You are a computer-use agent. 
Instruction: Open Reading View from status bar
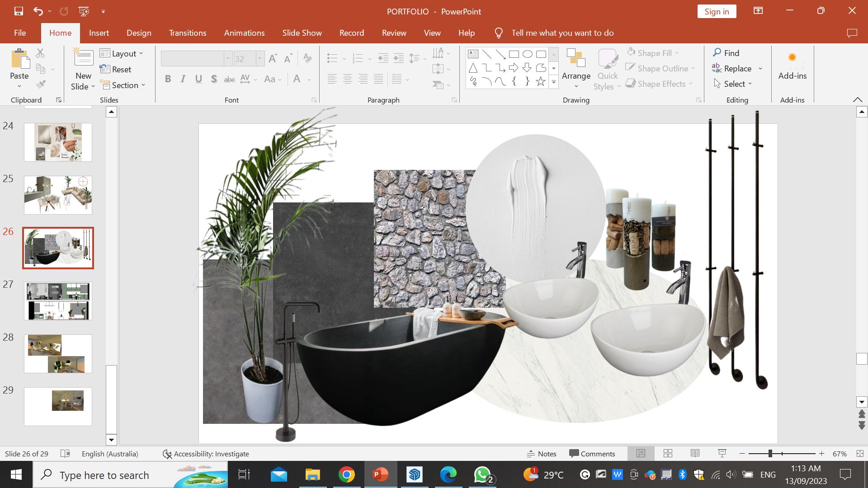tap(695, 453)
